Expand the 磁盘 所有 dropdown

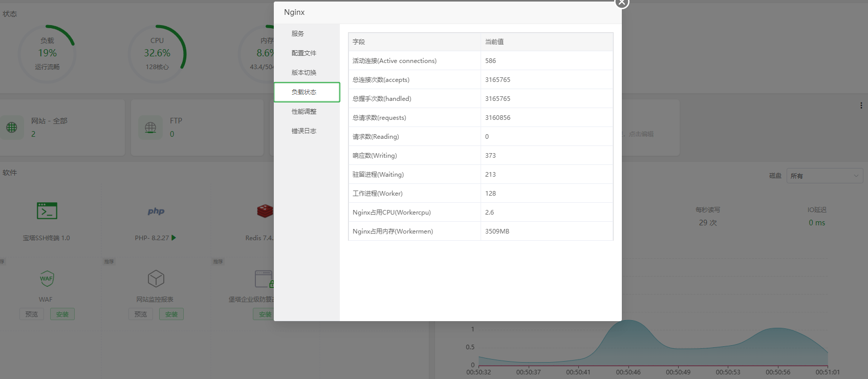(824, 176)
